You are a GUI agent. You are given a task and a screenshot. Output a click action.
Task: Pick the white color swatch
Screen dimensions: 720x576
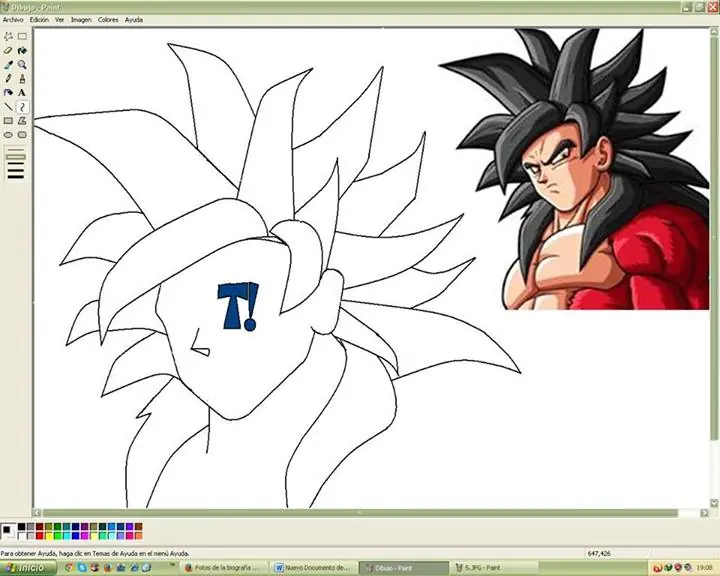tap(22, 536)
